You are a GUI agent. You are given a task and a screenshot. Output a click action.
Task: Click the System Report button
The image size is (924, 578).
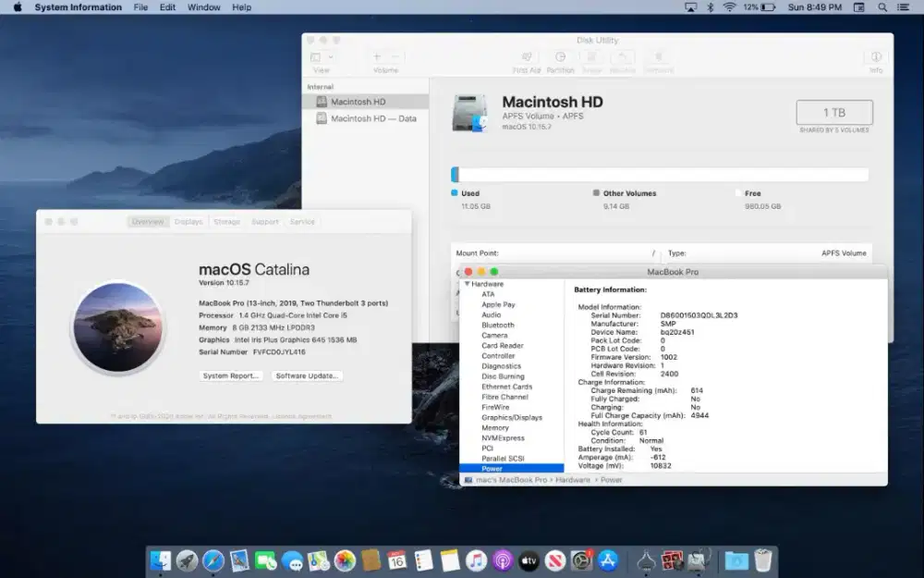pyautogui.click(x=230, y=375)
